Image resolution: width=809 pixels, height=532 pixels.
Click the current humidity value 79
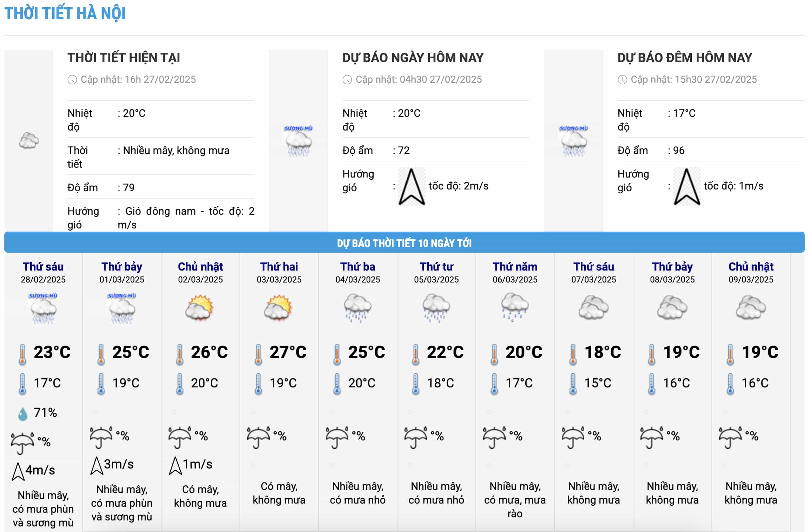129,187
